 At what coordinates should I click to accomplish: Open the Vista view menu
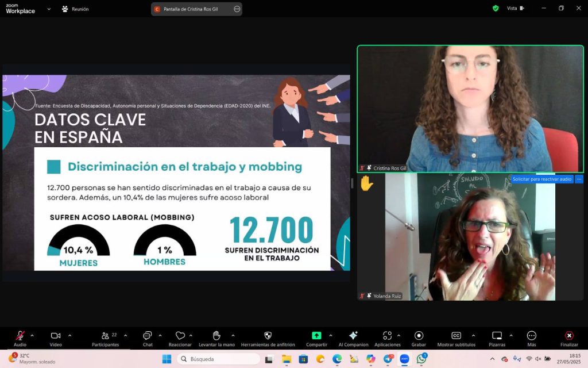coord(516,8)
